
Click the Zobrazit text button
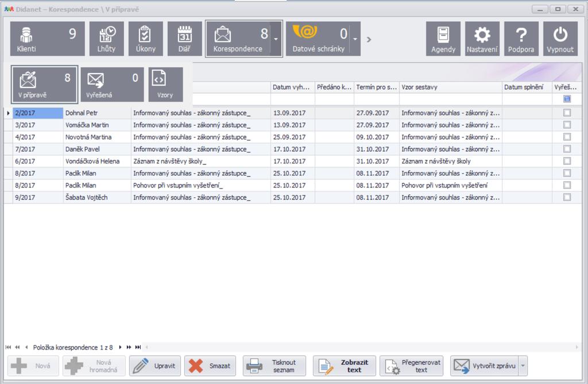pyautogui.click(x=345, y=366)
